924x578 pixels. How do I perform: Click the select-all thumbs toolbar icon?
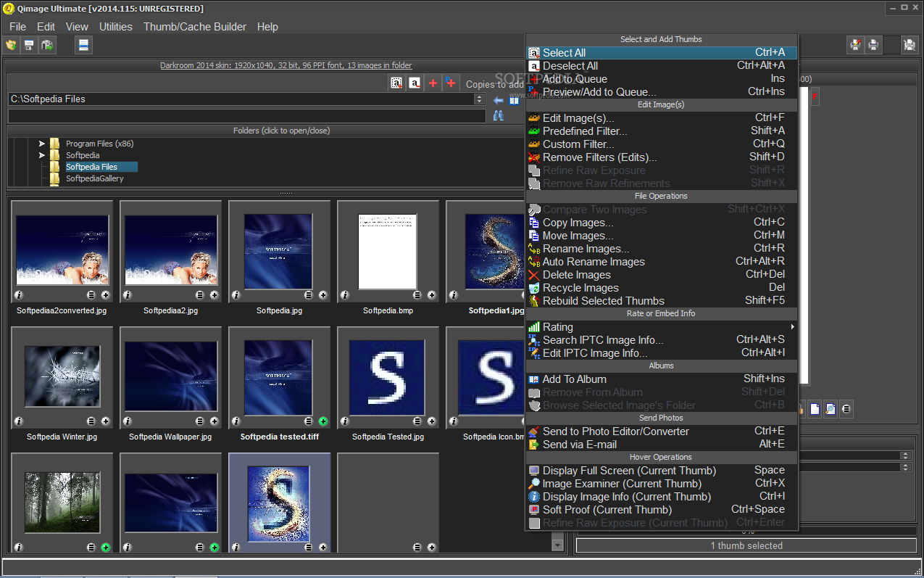tap(396, 83)
